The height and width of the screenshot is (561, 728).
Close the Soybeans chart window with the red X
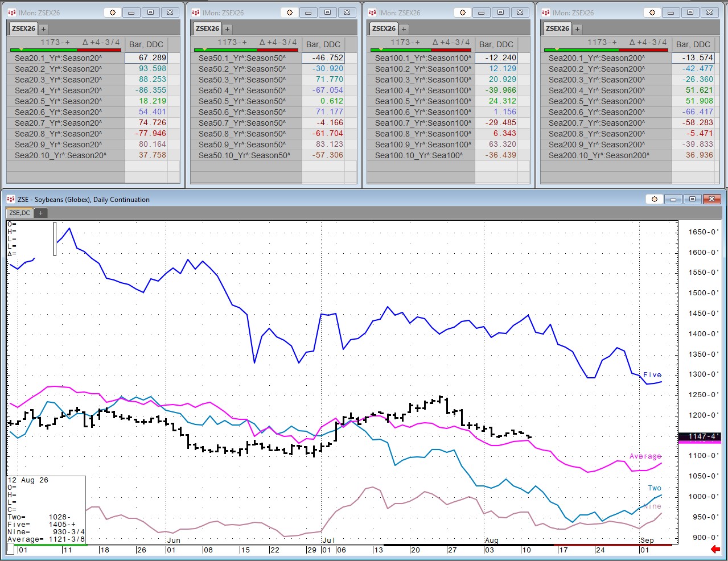coord(711,199)
